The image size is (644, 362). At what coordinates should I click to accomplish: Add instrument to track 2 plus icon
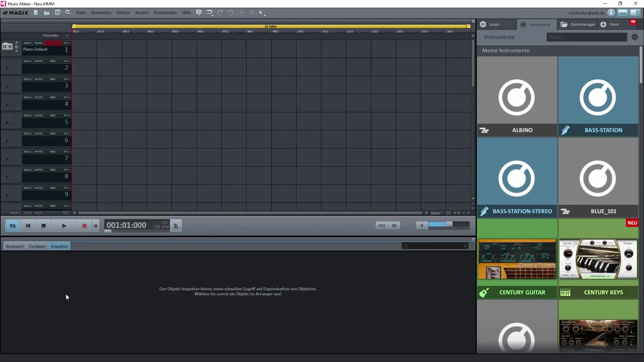click(x=7, y=68)
